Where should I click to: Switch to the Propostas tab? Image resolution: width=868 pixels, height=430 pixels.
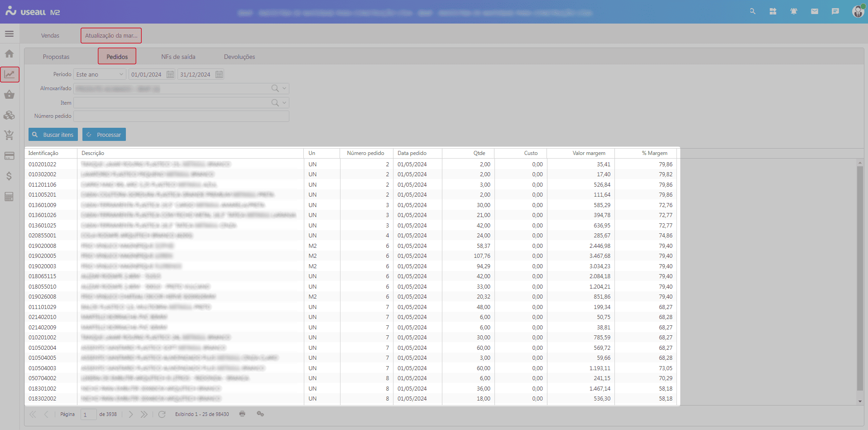(56, 57)
